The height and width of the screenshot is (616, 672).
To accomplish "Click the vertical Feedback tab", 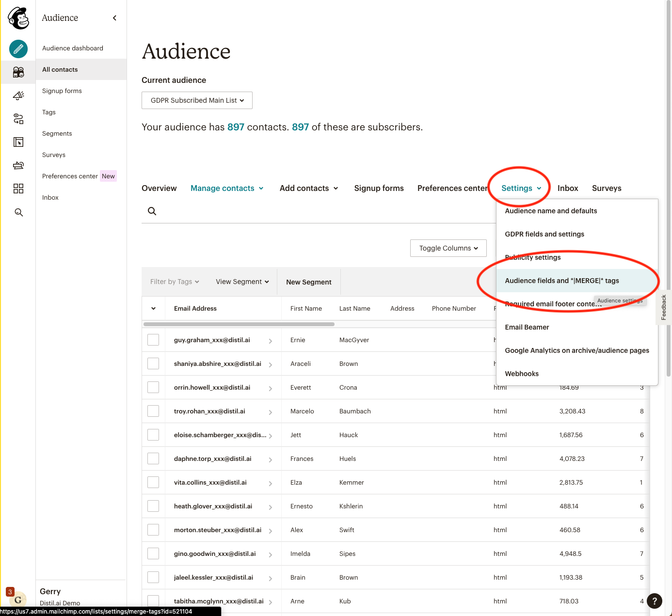I will tap(664, 307).
